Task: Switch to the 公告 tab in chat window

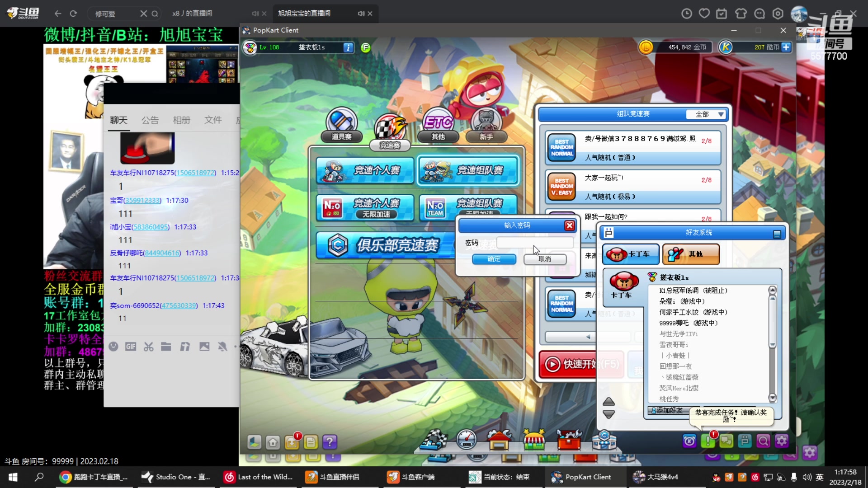Action: (150, 120)
